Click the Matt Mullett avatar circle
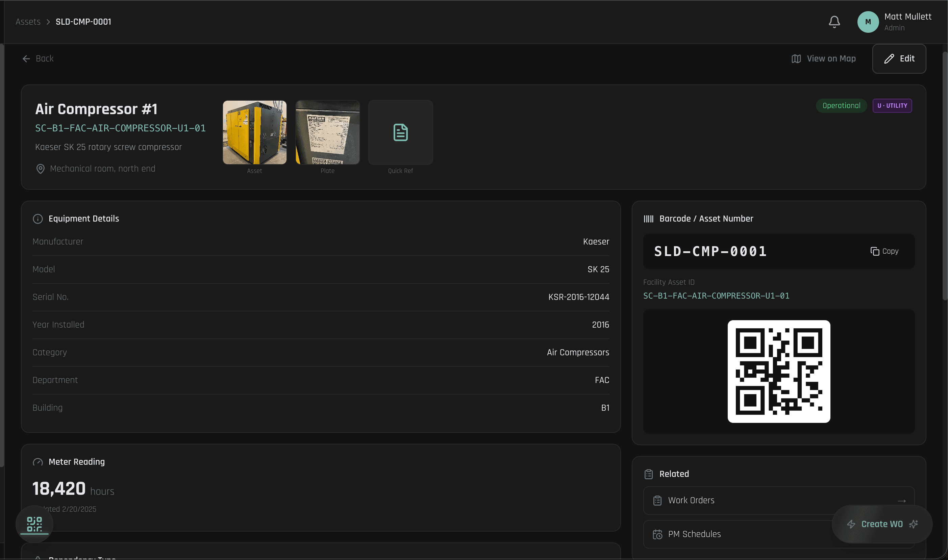 [x=868, y=22]
